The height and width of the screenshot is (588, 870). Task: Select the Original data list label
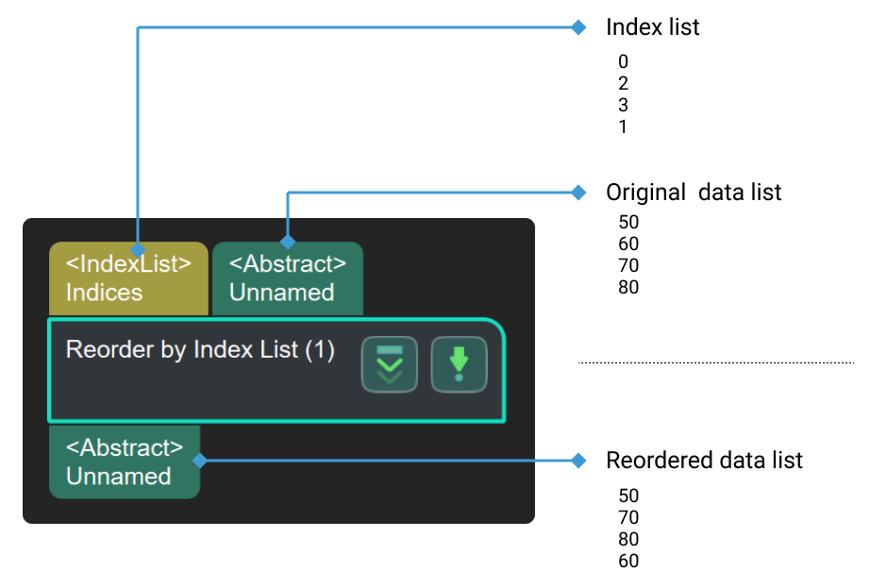[694, 192]
